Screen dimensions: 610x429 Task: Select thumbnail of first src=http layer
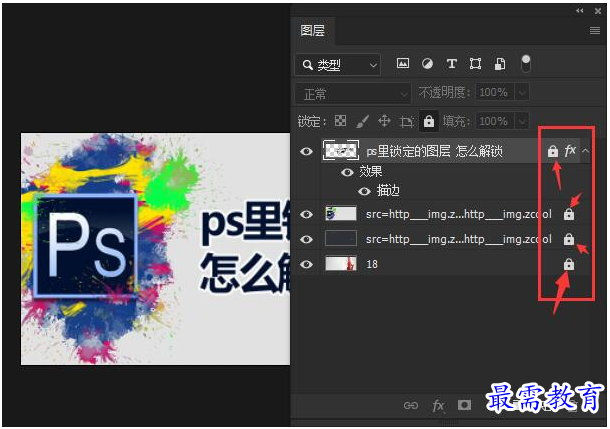click(x=341, y=214)
